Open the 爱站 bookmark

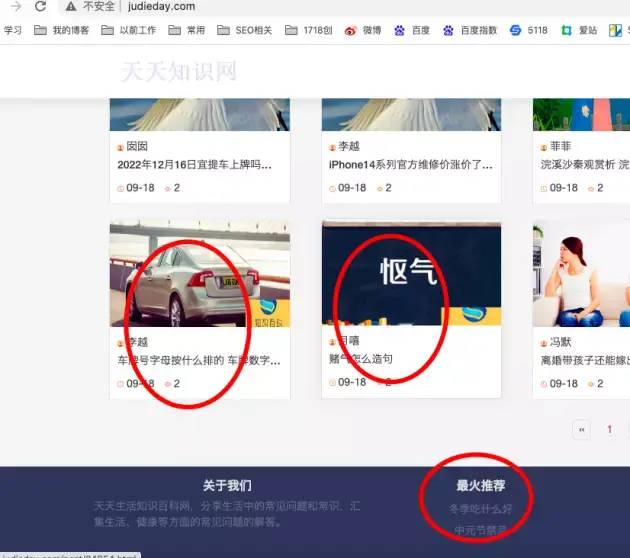tap(579, 30)
